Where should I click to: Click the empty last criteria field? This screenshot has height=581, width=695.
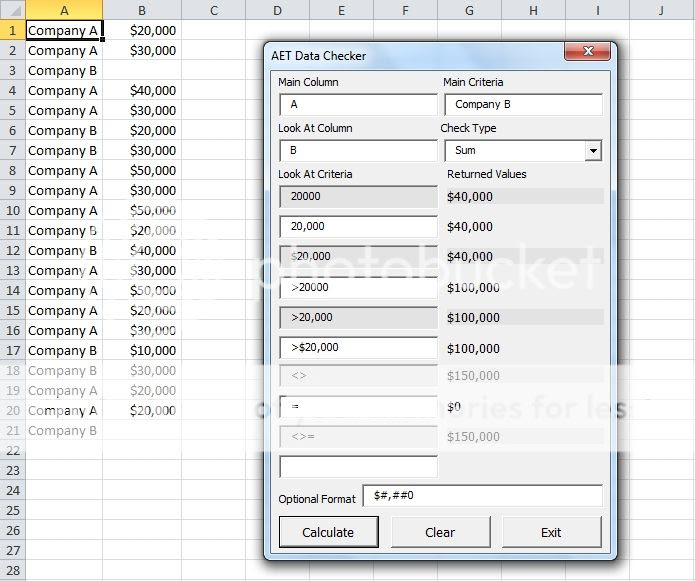click(x=358, y=467)
